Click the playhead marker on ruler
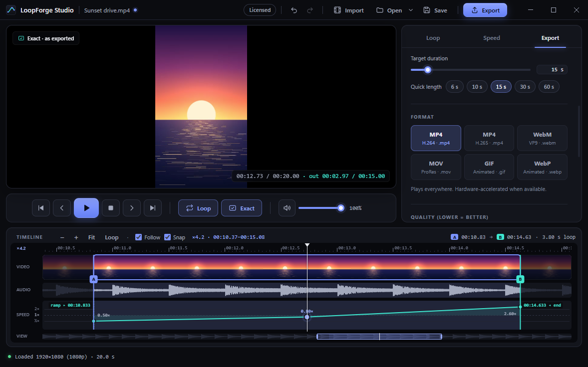This screenshot has height=367, width=588. [307, 245]
